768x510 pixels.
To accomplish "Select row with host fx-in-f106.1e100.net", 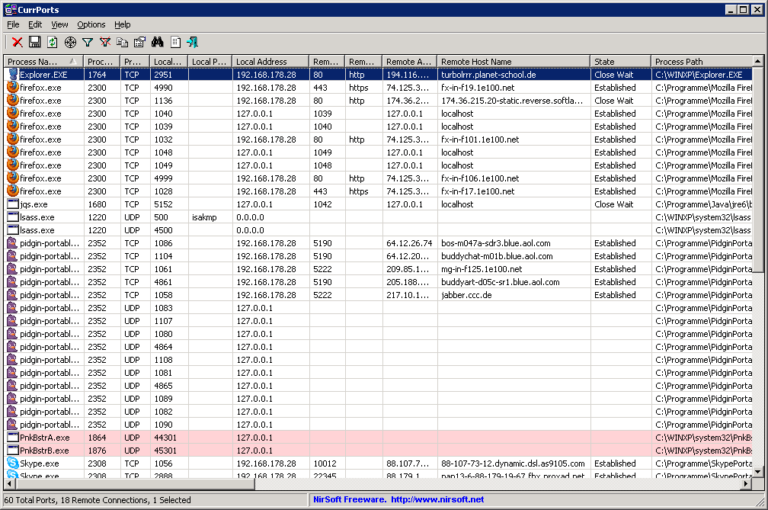I will (x=378, y=178).
